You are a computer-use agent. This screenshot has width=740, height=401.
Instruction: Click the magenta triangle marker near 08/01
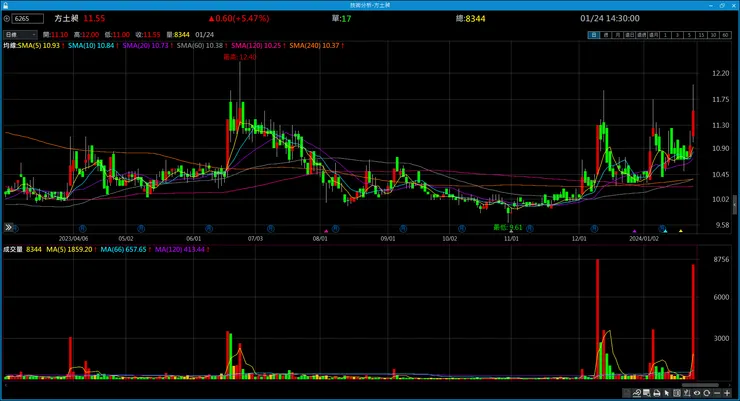(x=326, y=231)
